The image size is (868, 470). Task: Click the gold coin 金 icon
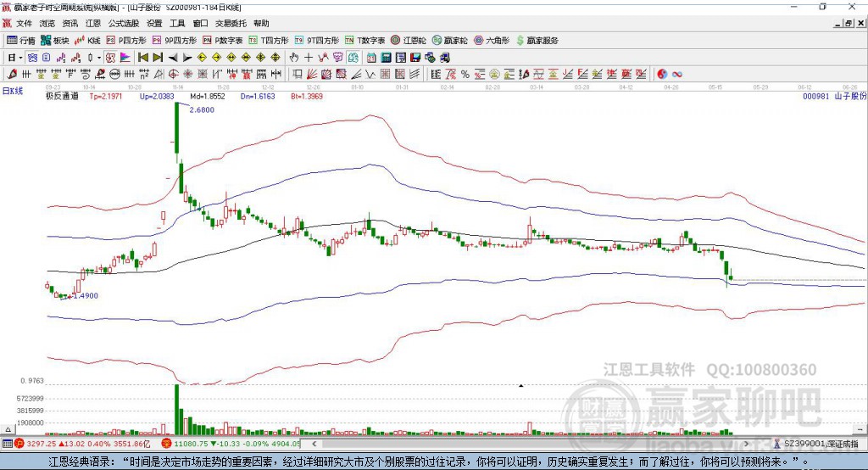(495, 75)
